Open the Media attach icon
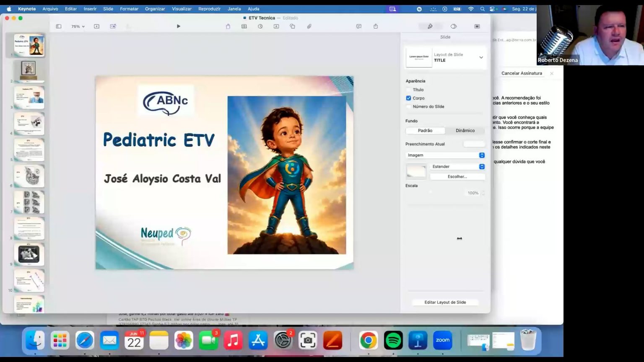Image resolution: width=644 pixels, height=362 pixels. (309, 26)
